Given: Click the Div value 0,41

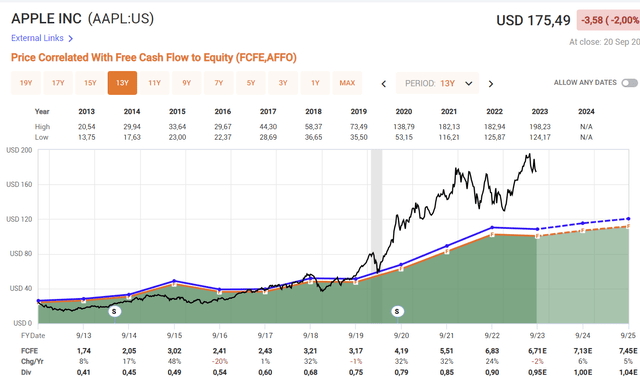Looking at the screenshot, I should coord(84,372).
